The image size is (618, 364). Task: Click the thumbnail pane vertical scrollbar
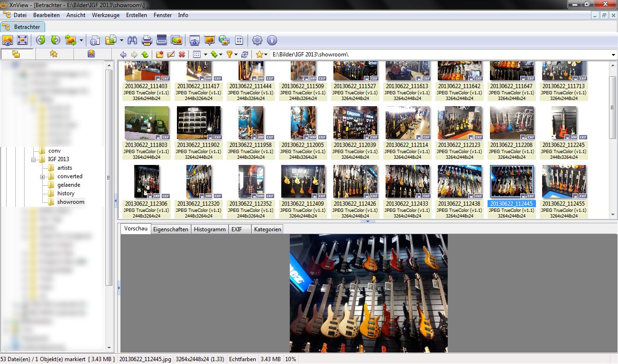click(x=614, y=139)
